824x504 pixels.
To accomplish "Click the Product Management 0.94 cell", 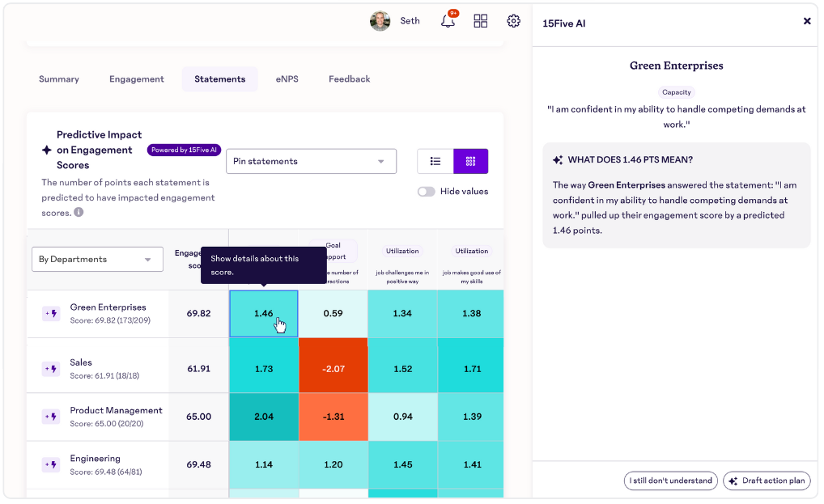I will click(x=402, y=417).
